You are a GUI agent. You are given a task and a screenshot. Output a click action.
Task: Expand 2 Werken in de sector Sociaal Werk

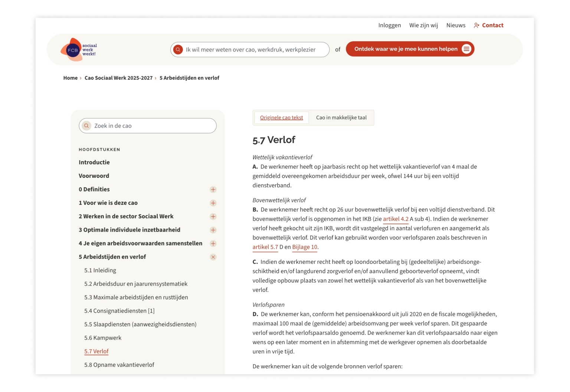click(213, 216)
